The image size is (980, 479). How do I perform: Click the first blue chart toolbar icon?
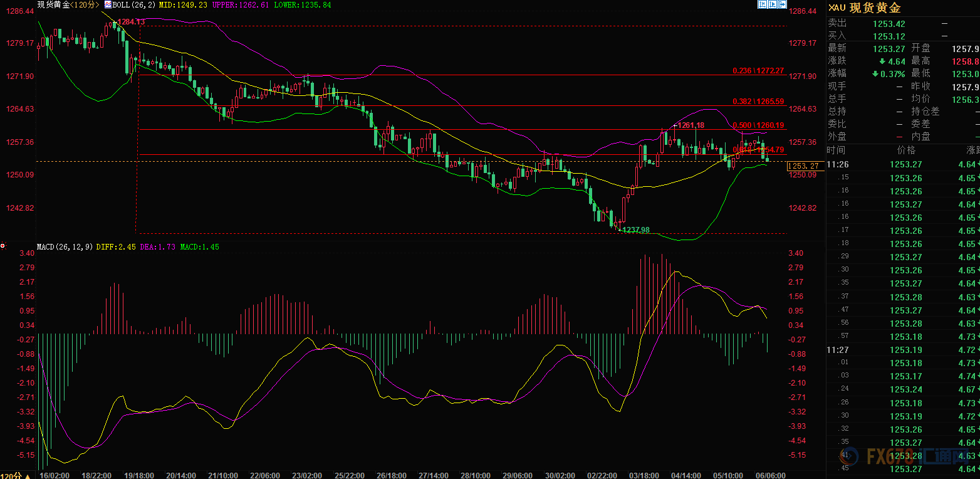pos(763,4)
